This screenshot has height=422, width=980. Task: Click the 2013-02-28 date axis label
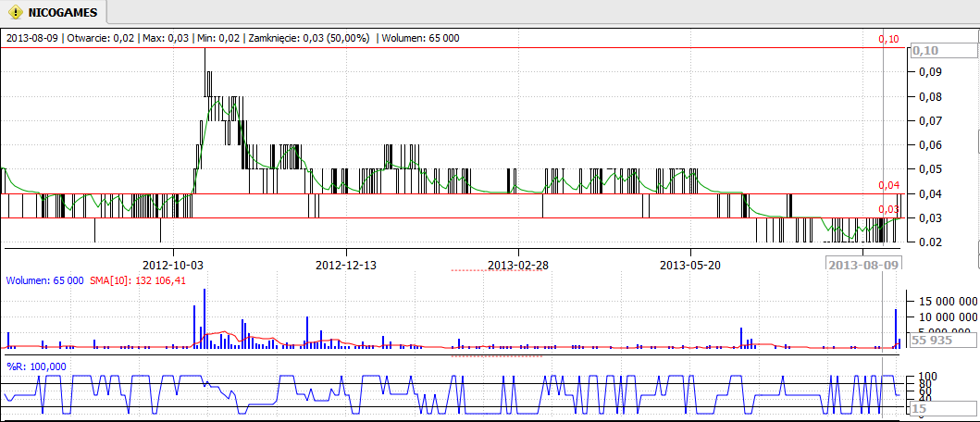tap(517, 265)
